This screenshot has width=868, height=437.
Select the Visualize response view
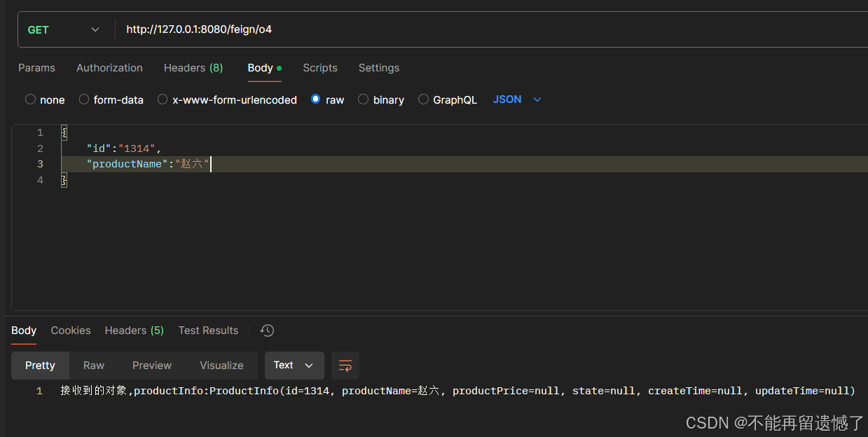pyautogui.click(x=221, y=365)
